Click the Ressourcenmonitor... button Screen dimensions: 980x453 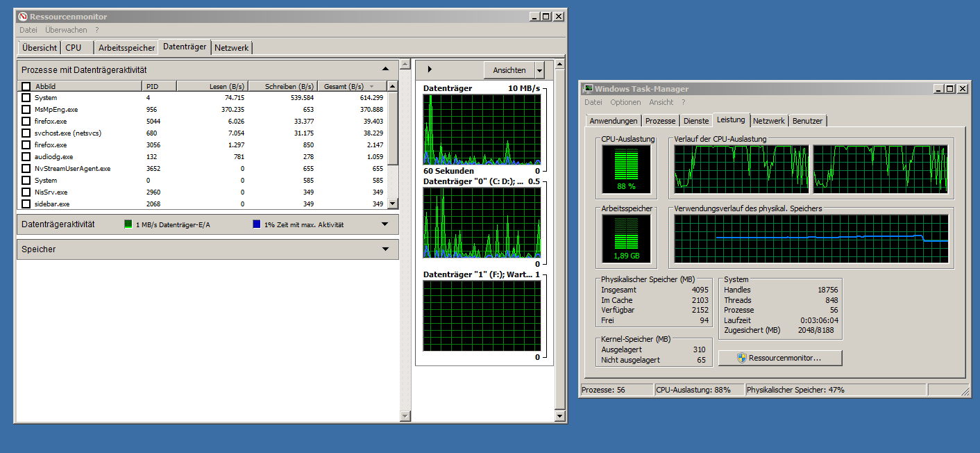coord(780,358)
